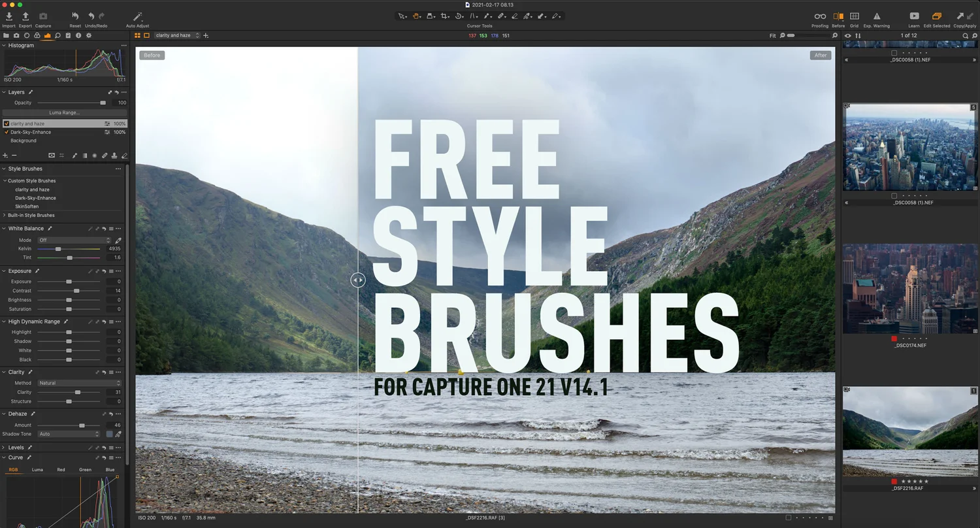Click the Dehaze shadow tone color swatch

109,434
